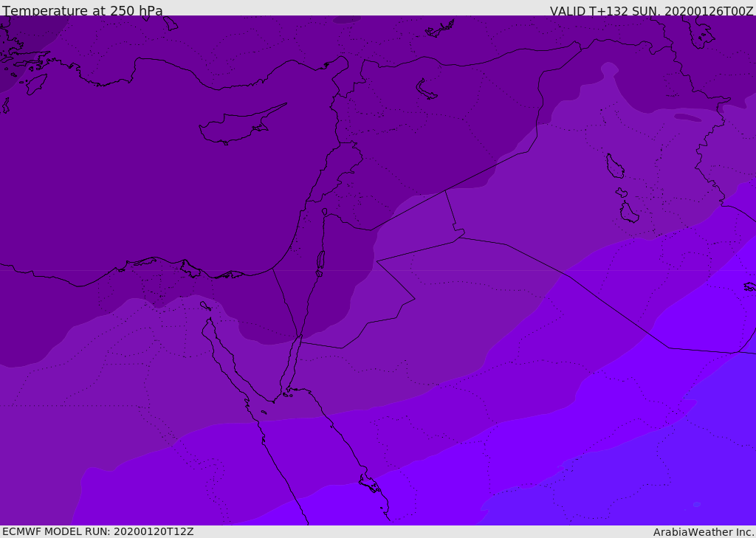Click the 'Temperature at 250 hPa' title text
Screen dimensions: 756x538
83,10
